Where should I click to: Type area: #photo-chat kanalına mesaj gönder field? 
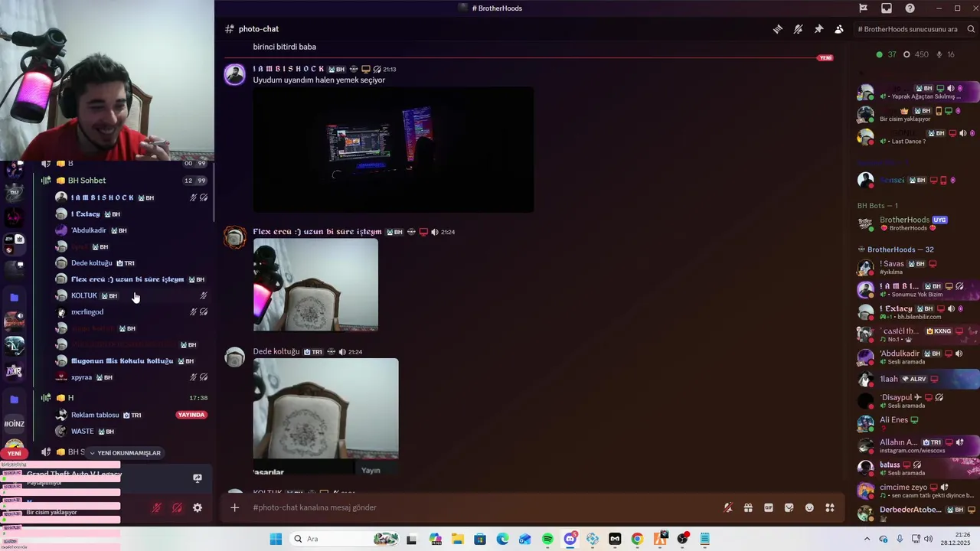482,507
